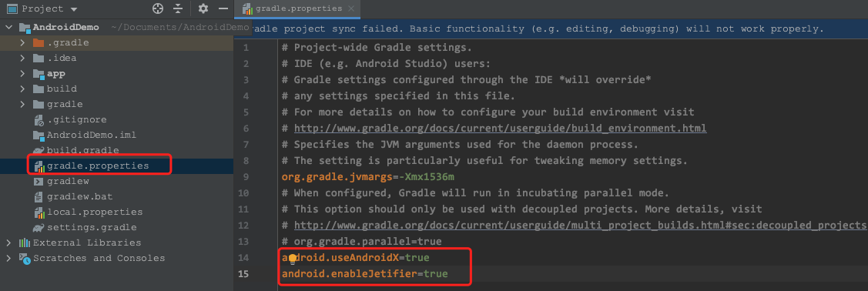Switch to the gradle.properties editor tab
The image size is (868, 291).
click(x=297, y=9)
